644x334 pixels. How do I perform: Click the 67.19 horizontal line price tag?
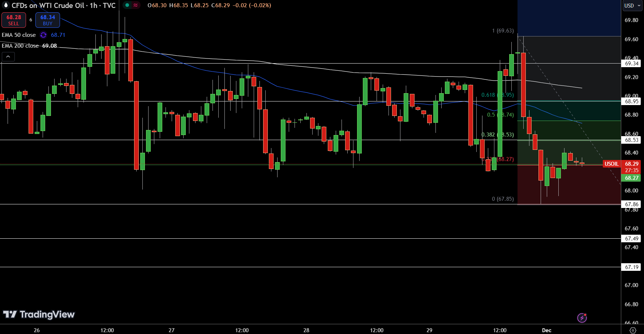click(632, 267)
